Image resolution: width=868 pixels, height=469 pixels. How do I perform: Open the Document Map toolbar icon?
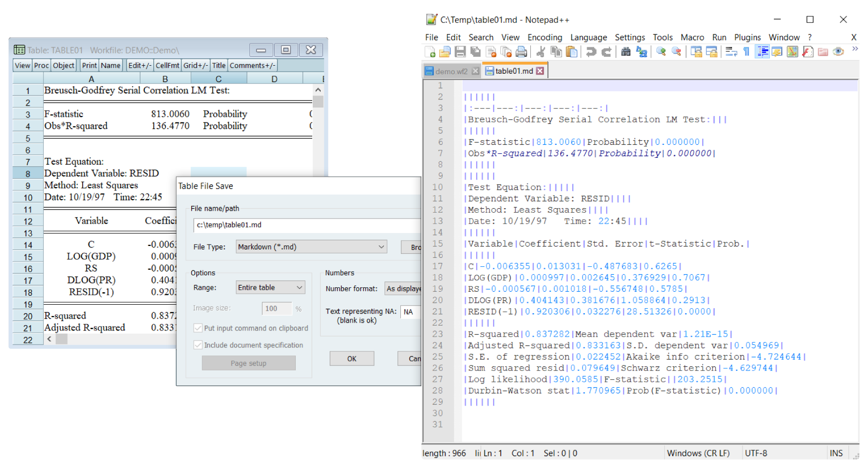click(x=792, y=52)
